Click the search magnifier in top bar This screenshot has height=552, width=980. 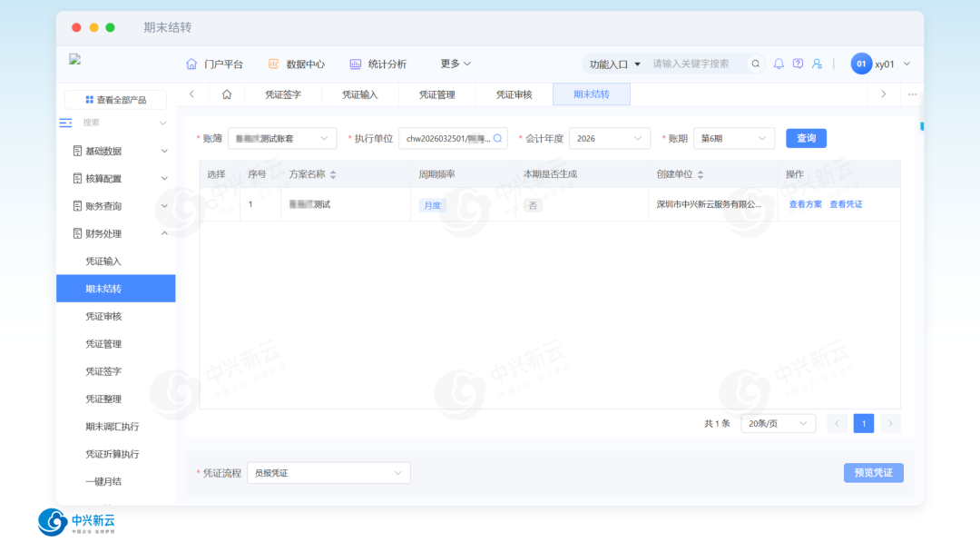coord(756,64)
